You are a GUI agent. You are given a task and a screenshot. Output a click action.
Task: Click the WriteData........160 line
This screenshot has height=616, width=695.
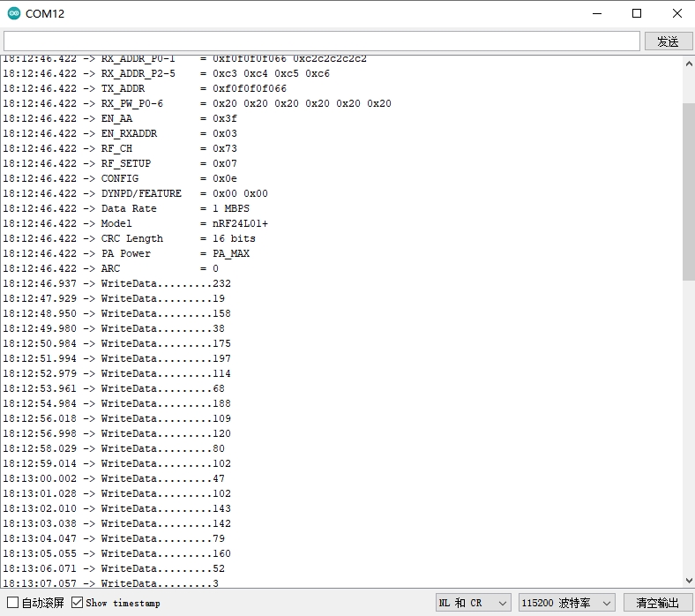[x=117, y=553]
